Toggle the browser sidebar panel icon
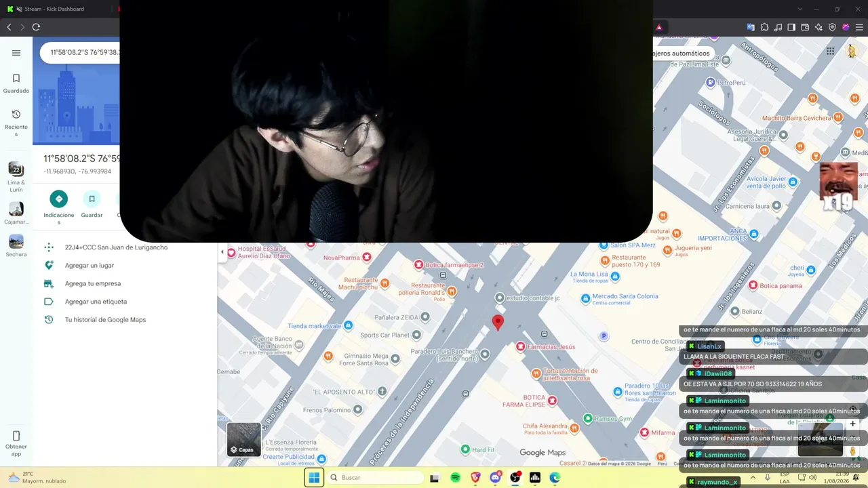The height and width of the screenshot is (488, 868). coord(791,27)
